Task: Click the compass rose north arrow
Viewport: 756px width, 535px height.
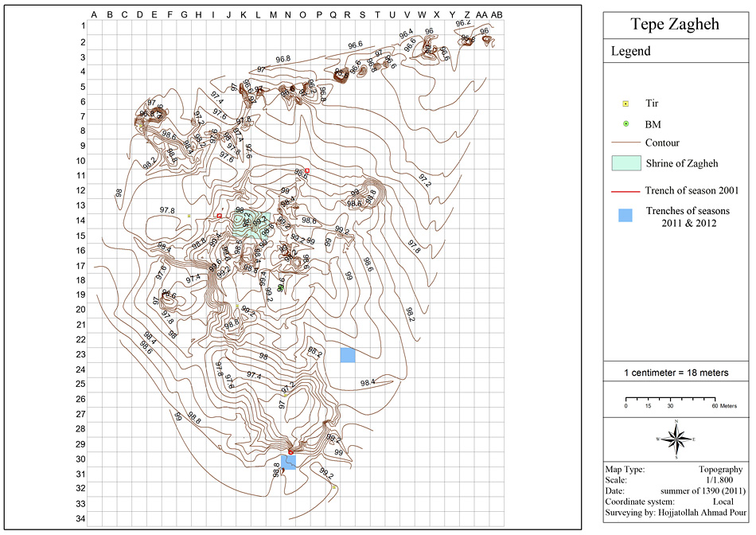Action: (x=676, y=439)
